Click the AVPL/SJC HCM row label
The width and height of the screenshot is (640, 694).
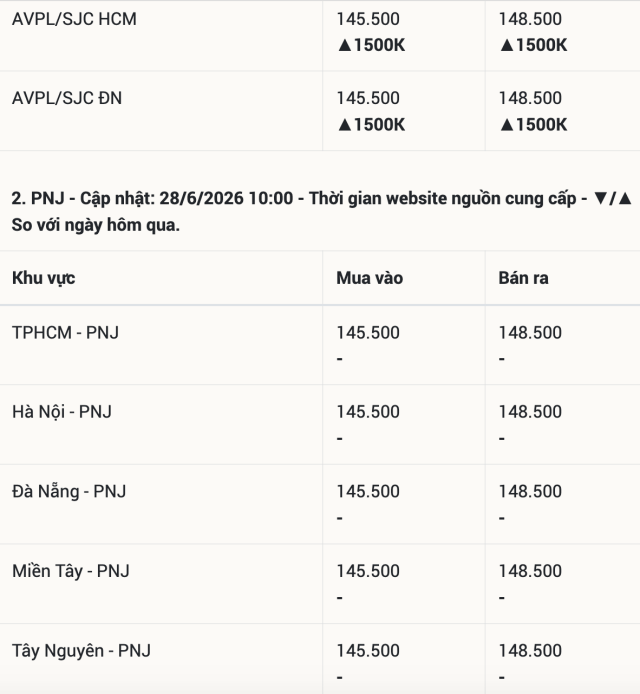tap(74, 19)
